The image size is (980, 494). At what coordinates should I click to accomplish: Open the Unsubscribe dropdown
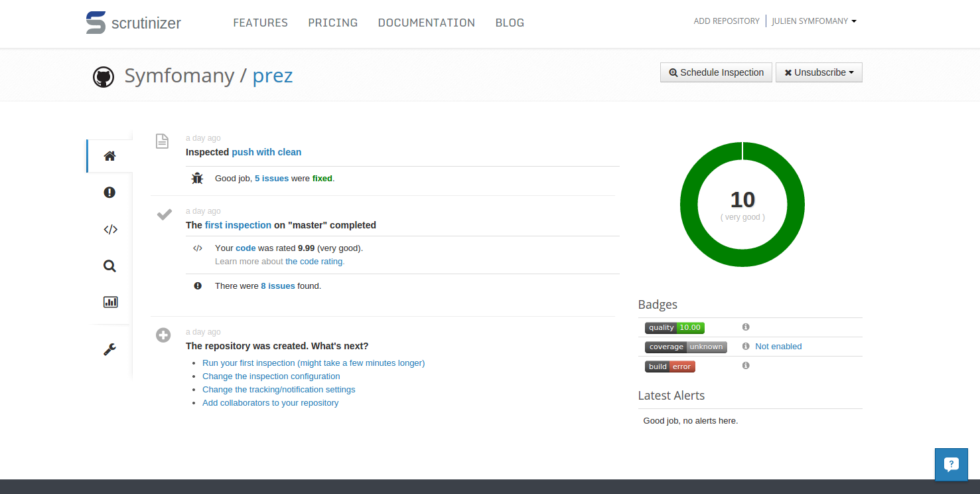[819, 72]
